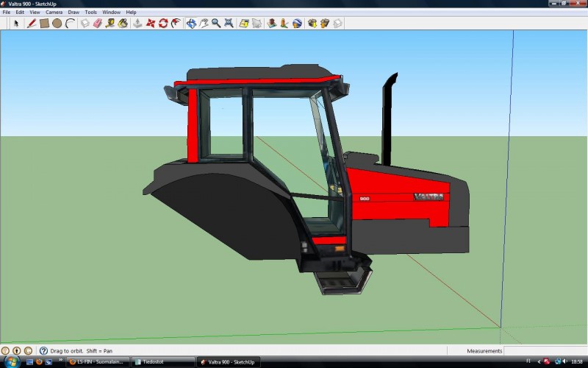Click the second status bar circle icon
Viewport: 588px width, 368px height.
pos(16,351)
